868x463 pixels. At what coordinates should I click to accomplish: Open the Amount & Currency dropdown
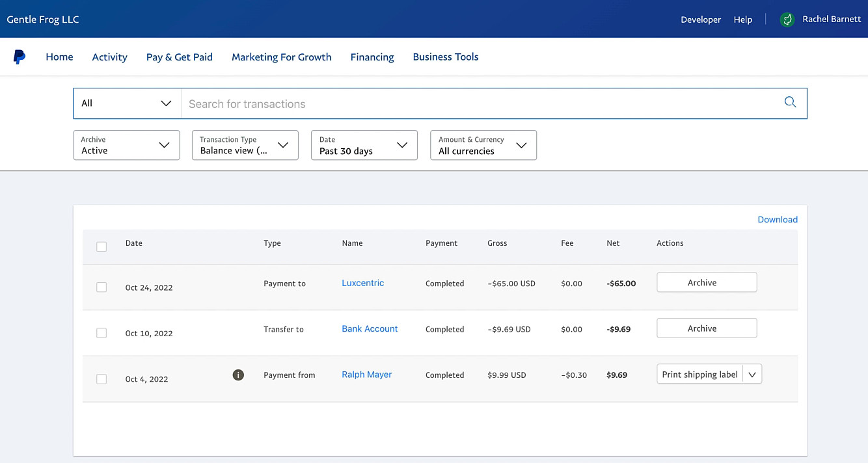coord(483,145)
